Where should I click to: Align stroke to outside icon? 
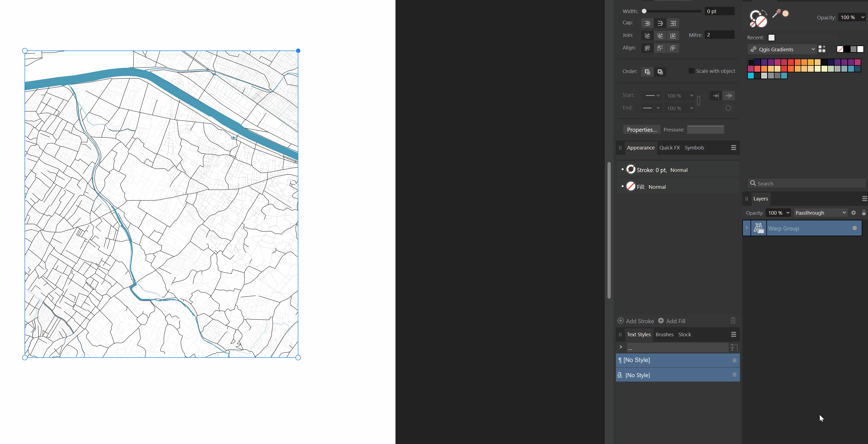pyautogui.click(x=673, y=48)
